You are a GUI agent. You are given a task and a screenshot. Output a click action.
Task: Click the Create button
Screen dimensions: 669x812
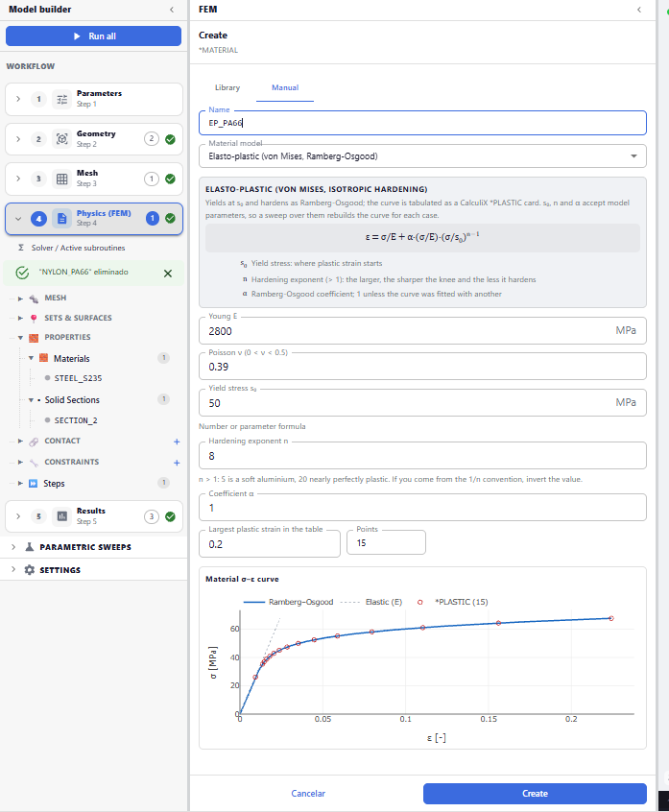tap(535, 794)
